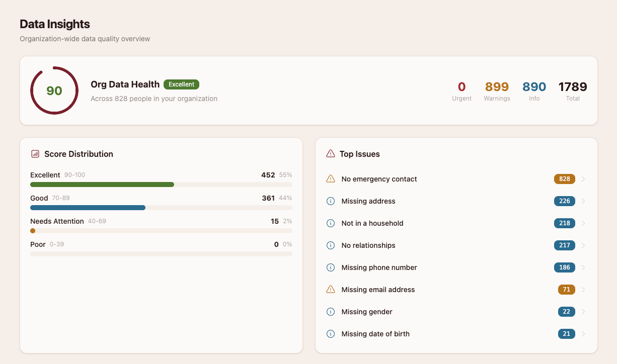The width and height of the screenshot is (617, 364).
Task: Click the 828 count badge
Action: (x=565, y=179)
